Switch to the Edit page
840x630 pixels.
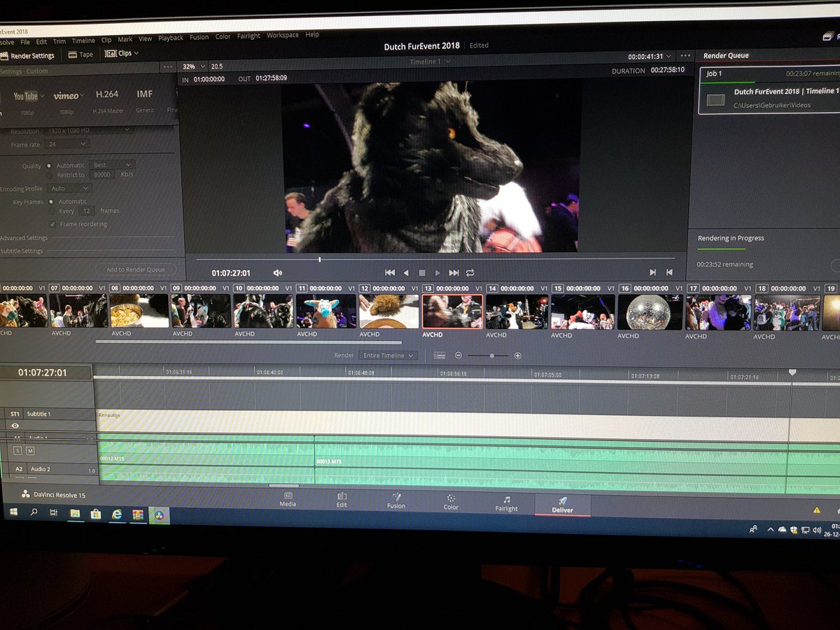342,500
